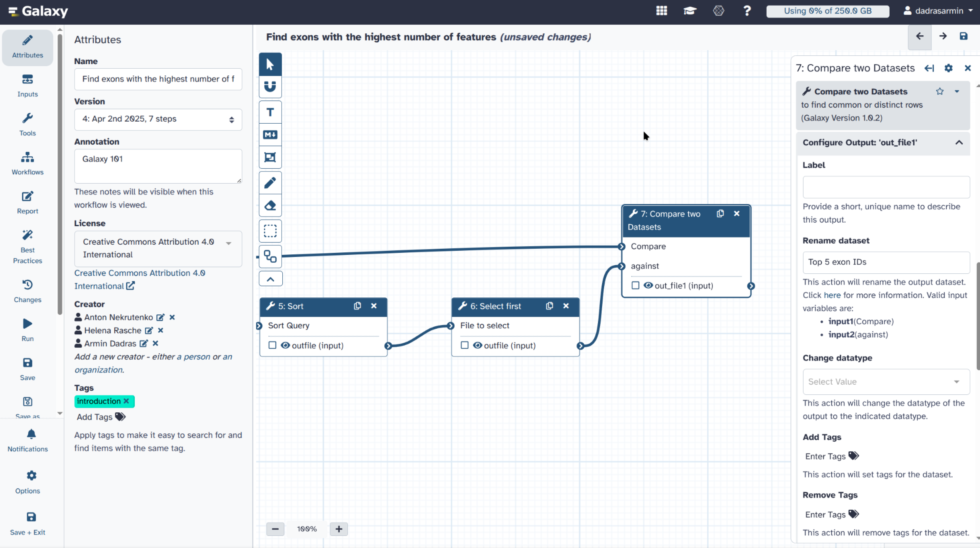The height and width of the screenshot is (548, 980).
Task: Click the auto layout tool icon
Action: tap(270, 256)
